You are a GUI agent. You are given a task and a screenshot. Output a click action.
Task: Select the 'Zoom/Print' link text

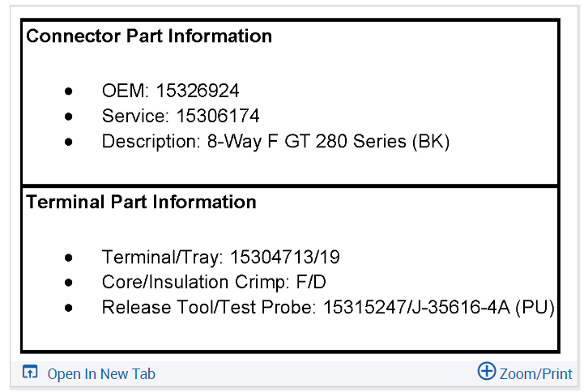(536, 374)
